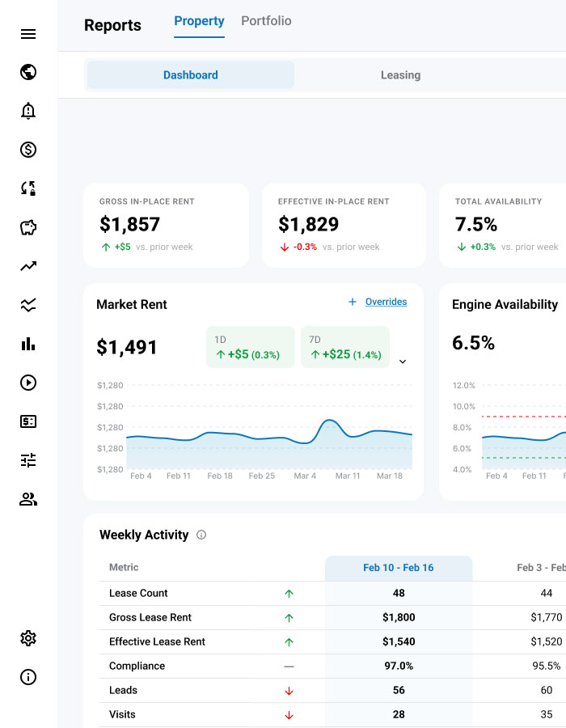The image size is (566, 728).
Task: Click the Lease Count up arrow indicator
Action: tap(289, 594)
